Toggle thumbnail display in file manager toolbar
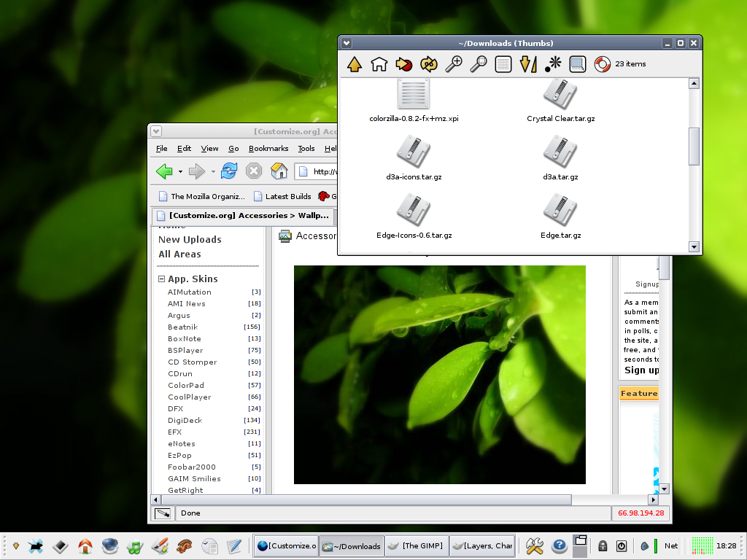The height and width of the screenshot is (560, 747). 578,64
